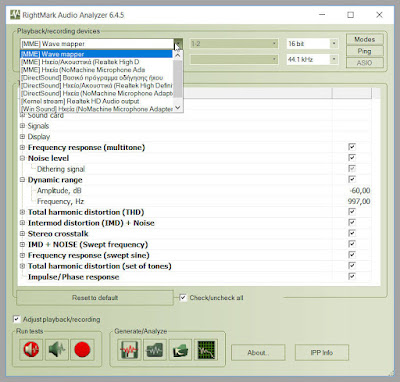Viewport: 400px width, 382px height.
Task: Click the RightMark app icon in title bar
Action: (15, 15)
